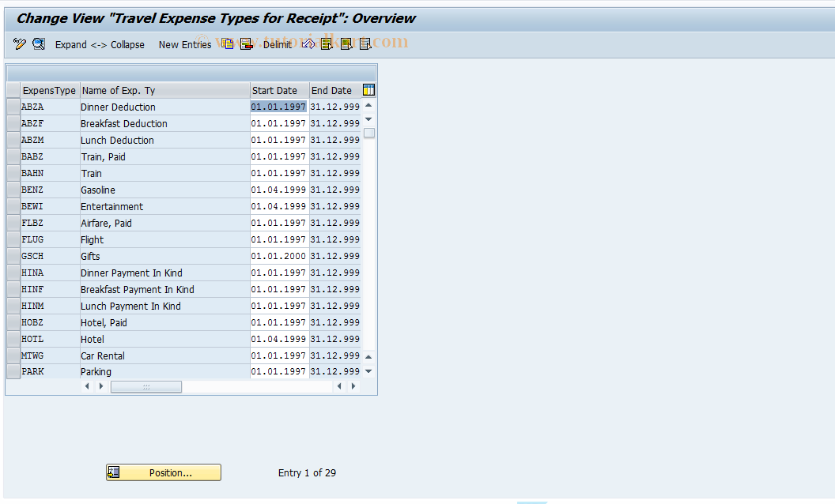Select row marker for ABZF

(x=13, y=123)
